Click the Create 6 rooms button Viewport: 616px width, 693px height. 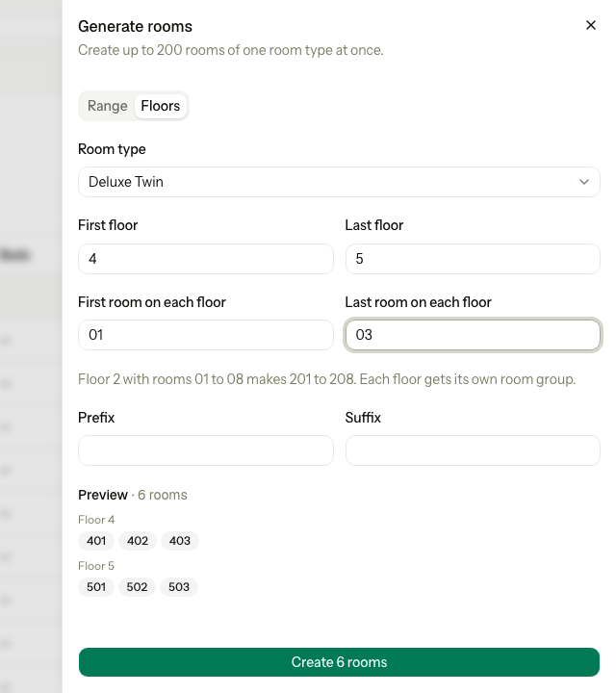pos(339,662)
